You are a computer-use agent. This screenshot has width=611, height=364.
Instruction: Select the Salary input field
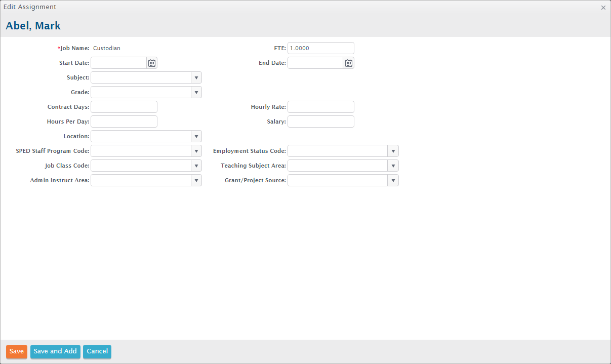click(x=320, y=122)
